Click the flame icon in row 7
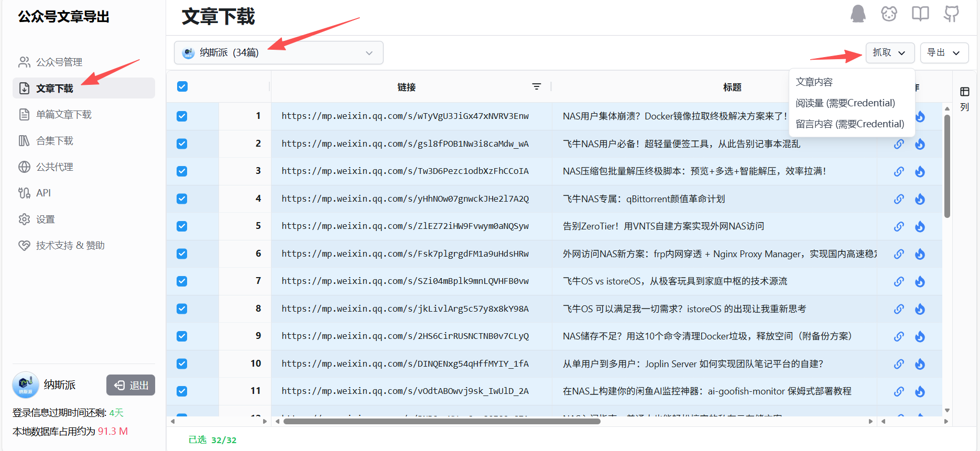Image resolution: width=980 pixels, height=451 pixels. point(920,281)
